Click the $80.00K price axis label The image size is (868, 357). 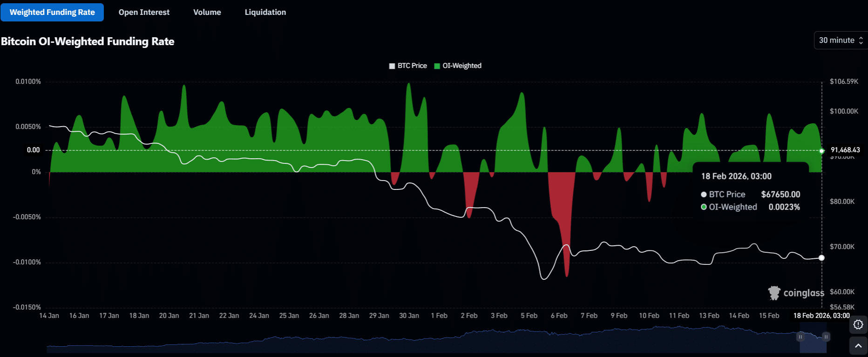(x=842, y=202)
